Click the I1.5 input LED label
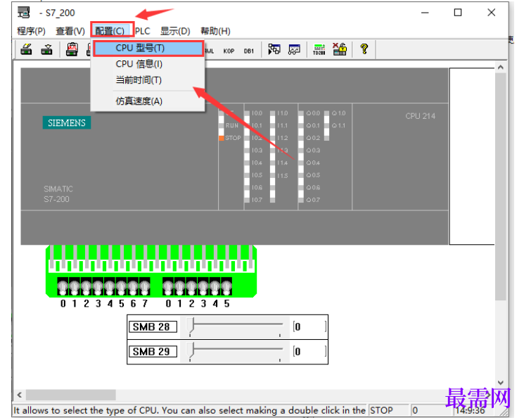 click(282, 175)
